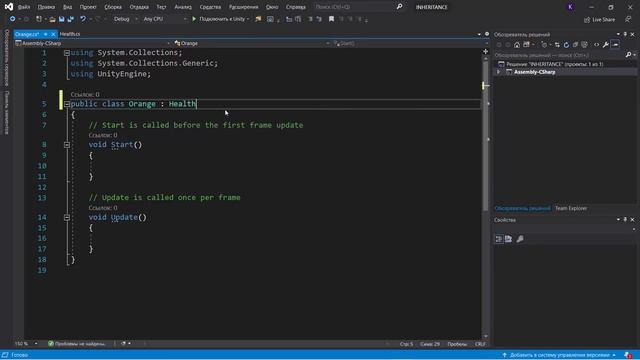Click the search magnifier in the title bar
The width and height of the screenshot is (640, 360).
pos(399,7)
